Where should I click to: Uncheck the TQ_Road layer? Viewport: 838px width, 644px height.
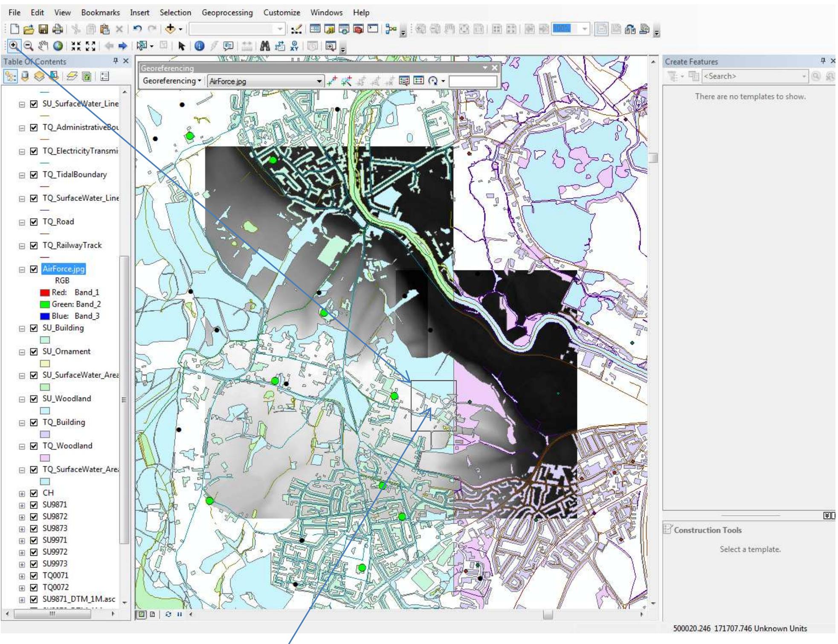(34, 222)
